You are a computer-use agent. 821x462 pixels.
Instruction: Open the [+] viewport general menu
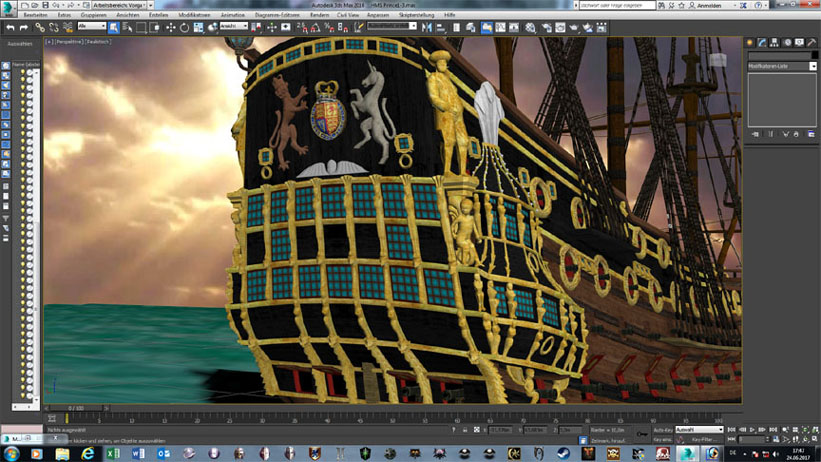tap(49, 41)
